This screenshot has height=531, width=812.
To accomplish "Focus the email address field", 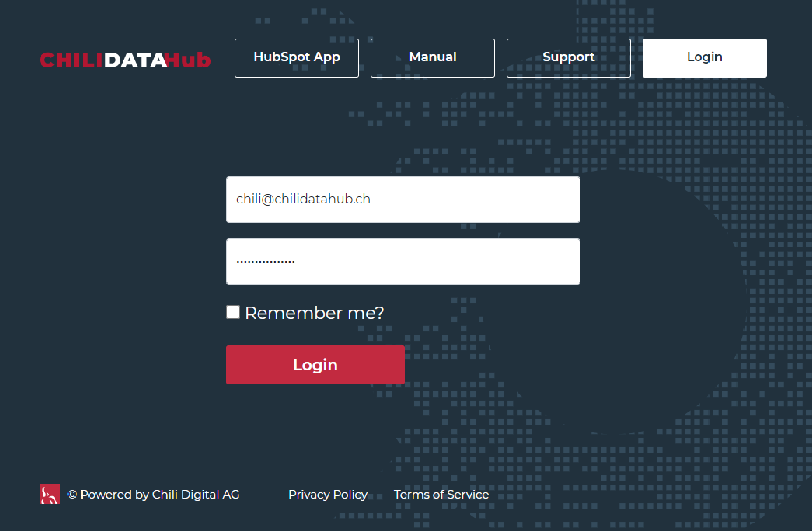I will coord(403,199).
